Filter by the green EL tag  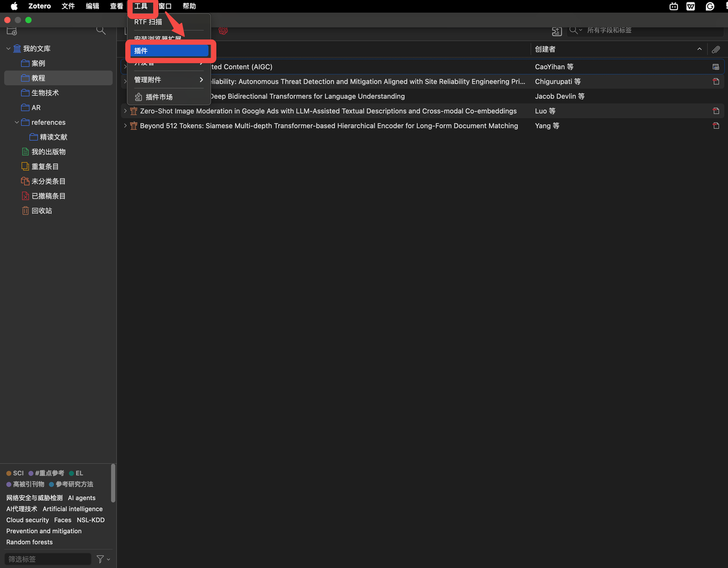(x=76, y=473)
